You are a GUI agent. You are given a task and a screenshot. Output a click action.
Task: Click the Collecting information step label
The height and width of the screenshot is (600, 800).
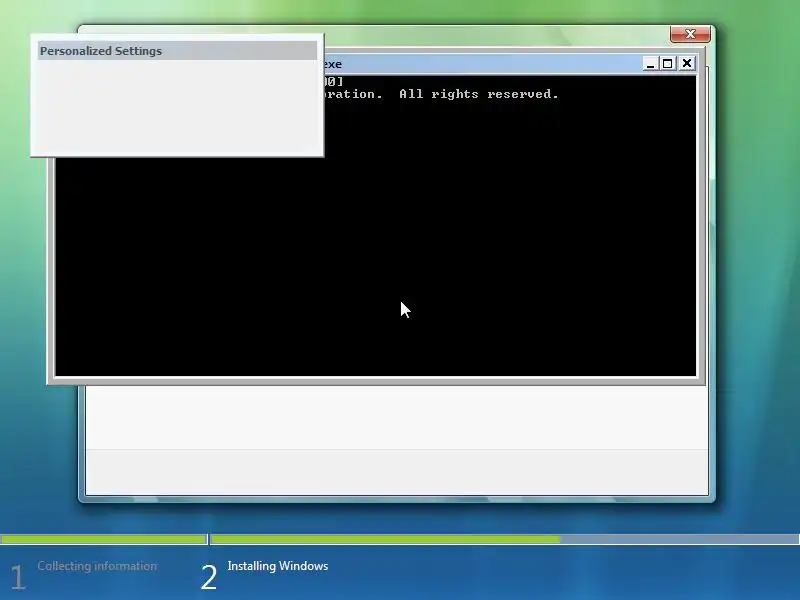tap(97, 566)
